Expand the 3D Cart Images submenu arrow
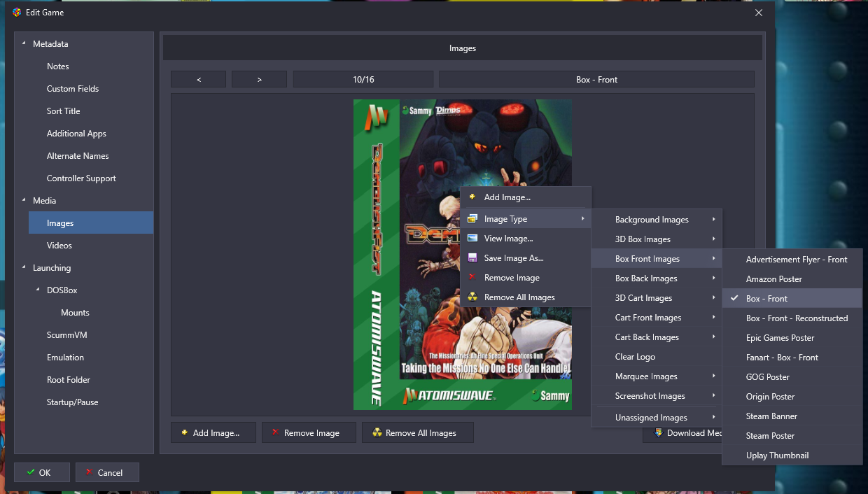Image resolution: width=868 pixels, height=494 pixels. (713, 298)
